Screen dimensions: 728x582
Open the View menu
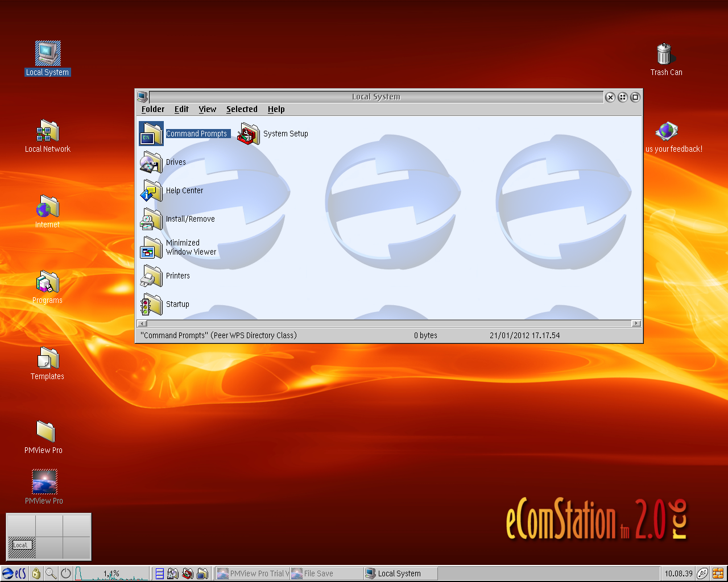[207, 109]
